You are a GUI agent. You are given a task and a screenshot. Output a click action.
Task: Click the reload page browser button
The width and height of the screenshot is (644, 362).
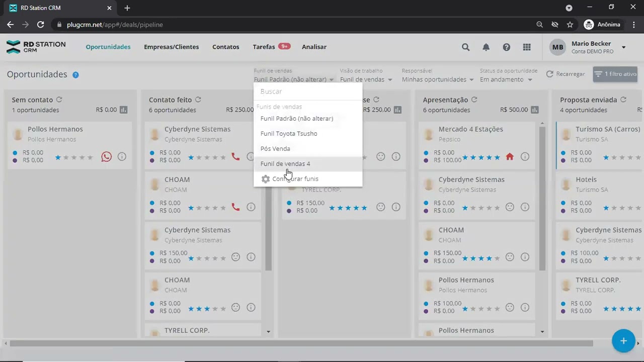pyautogui.click(x=41, y=24)
